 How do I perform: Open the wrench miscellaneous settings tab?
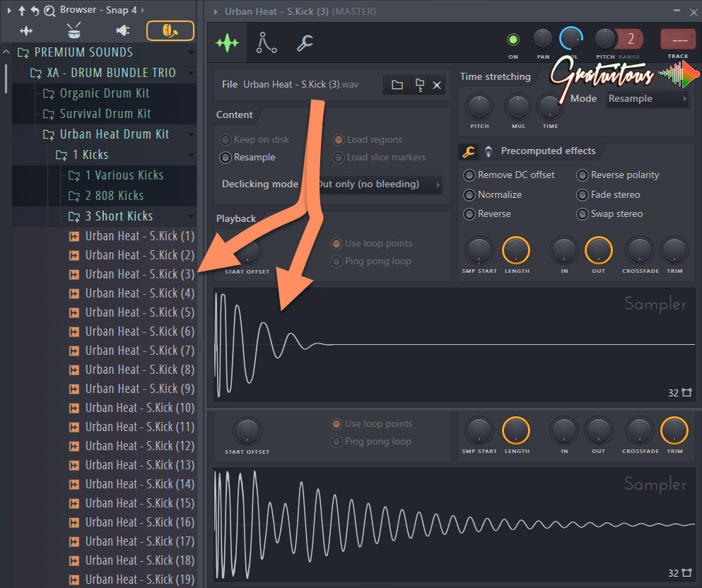pyautogui.click(x=305, y=43)
